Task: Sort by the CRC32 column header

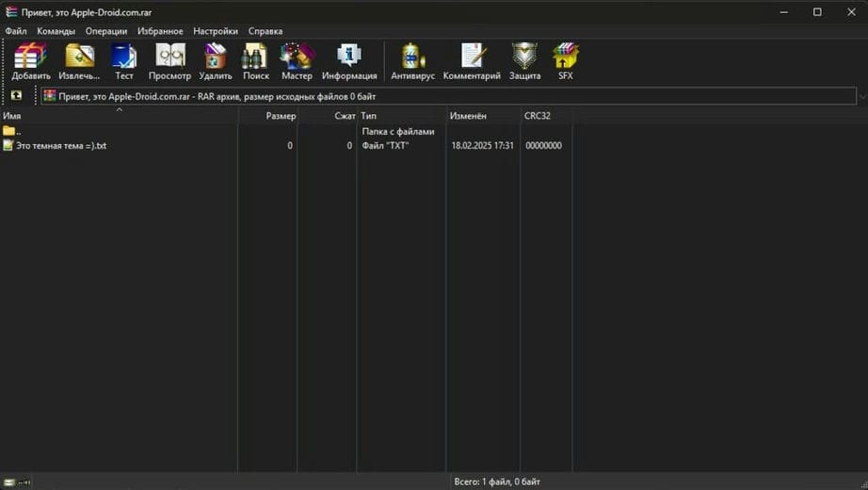Action: click(546, 116)
